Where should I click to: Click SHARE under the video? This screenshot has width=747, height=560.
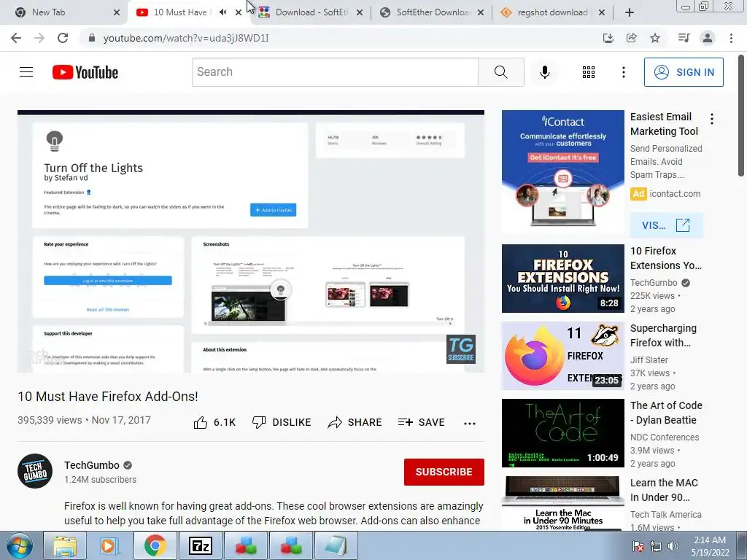pyautogui.click(x=355, y=422)
